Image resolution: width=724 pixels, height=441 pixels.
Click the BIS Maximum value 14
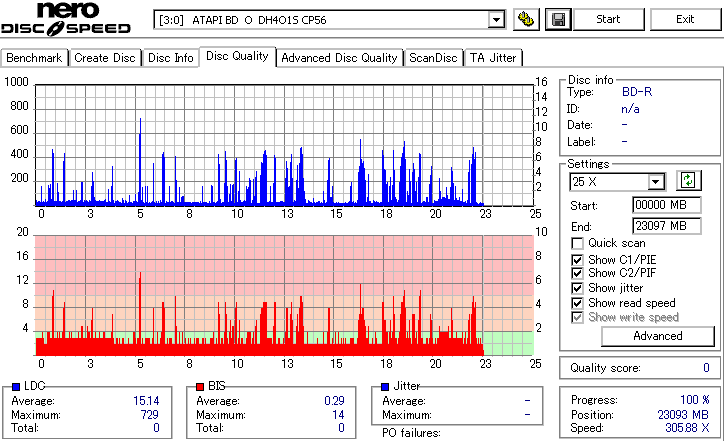pos(338,415)
